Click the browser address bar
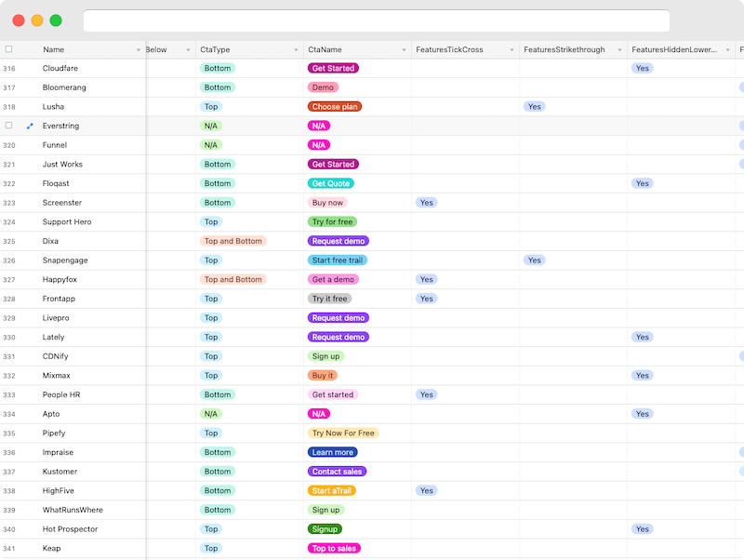This screenshot has width=744, height=560. pyautogui.click(x=377, y=20)
